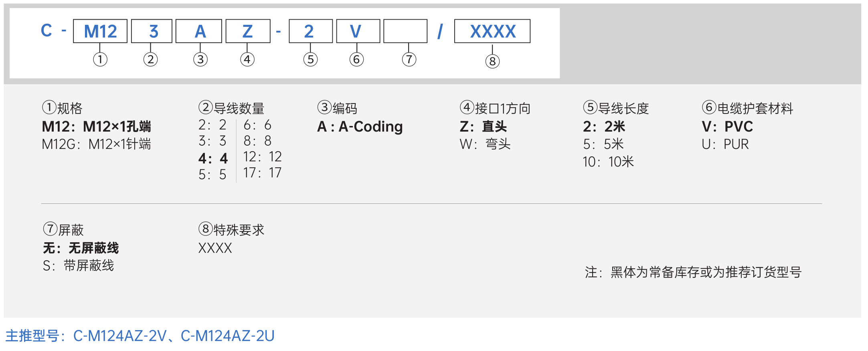Click the circled number 4 marker
The image size is (868, 351).
coord(247,59)
